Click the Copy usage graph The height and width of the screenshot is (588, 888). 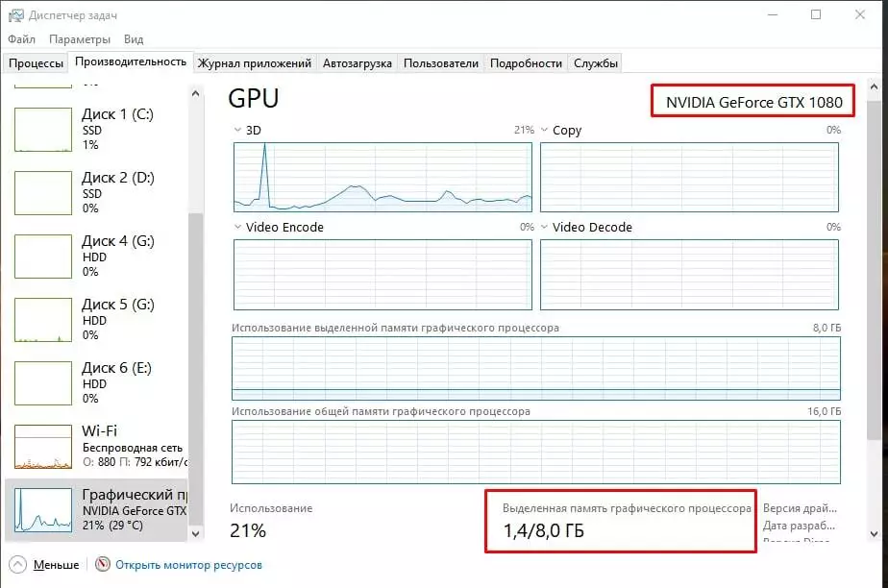689,177
